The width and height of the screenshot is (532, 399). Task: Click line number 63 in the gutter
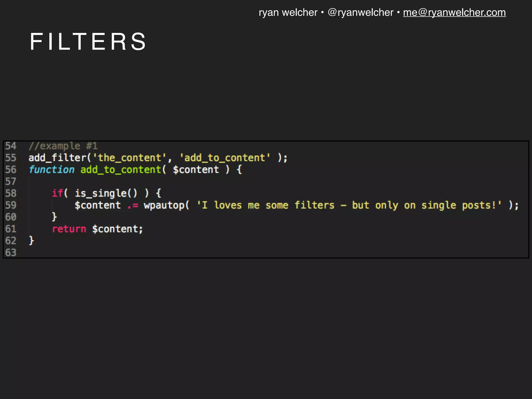tap(11, 253)
